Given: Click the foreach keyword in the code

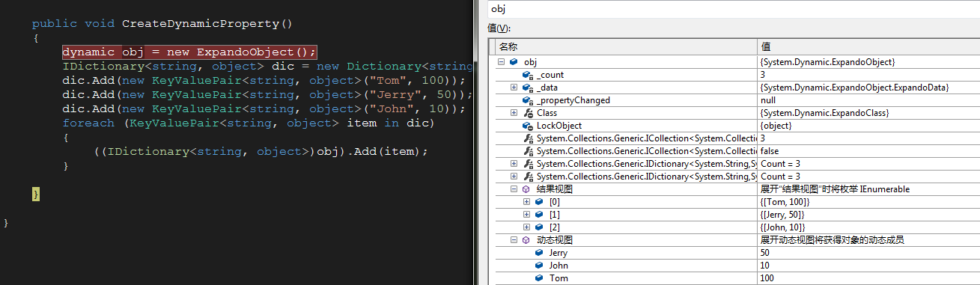Looking at the screenshot, I should [88, 123].
